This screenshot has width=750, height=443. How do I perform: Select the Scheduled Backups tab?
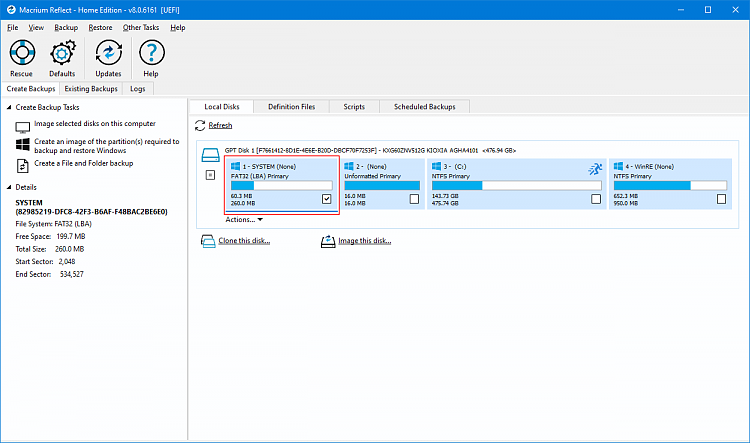pyautogui.click(x=424, y=107)
